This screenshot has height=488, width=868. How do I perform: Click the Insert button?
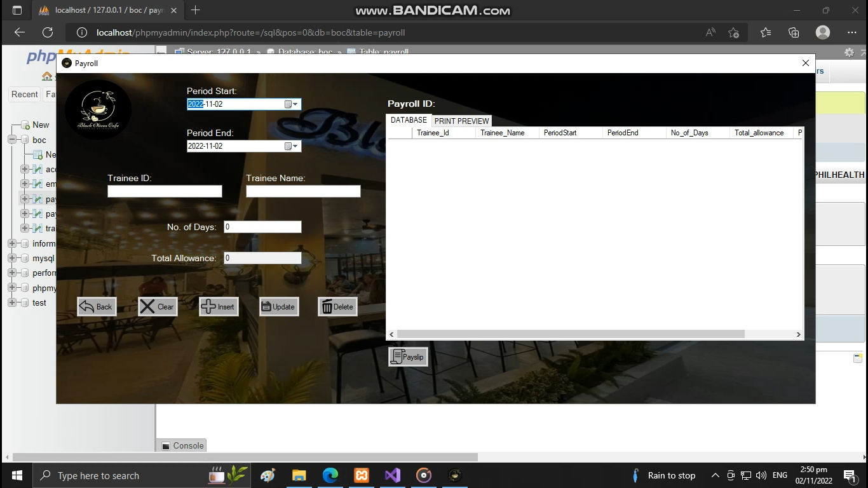pos(219,307)
